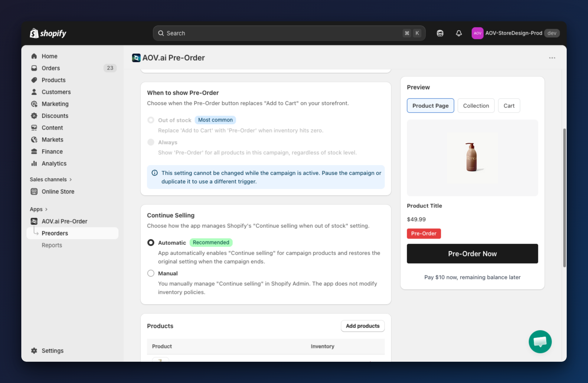Click the Settings gear icon
The image size is (588, 383).
pyautogui.click(x=34, y=351)
